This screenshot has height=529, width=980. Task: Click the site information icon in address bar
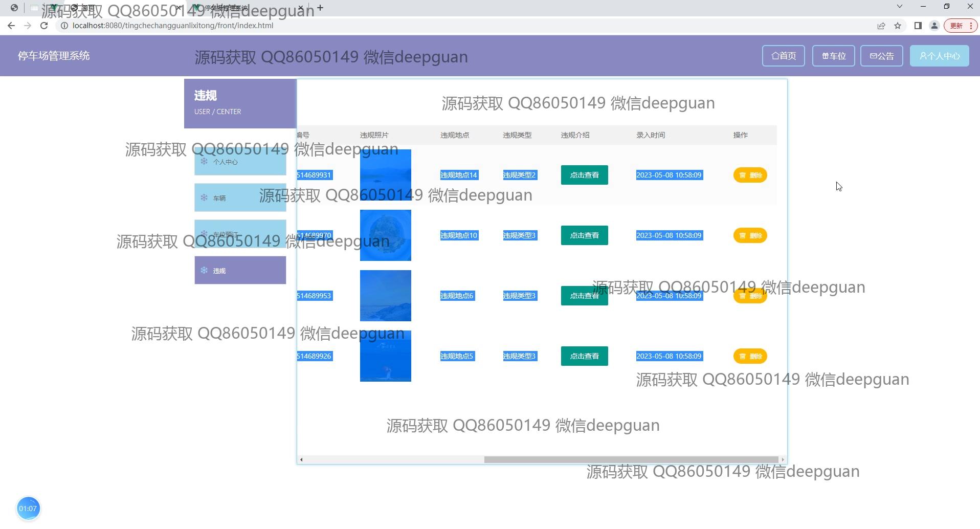(x=64, y=26)
